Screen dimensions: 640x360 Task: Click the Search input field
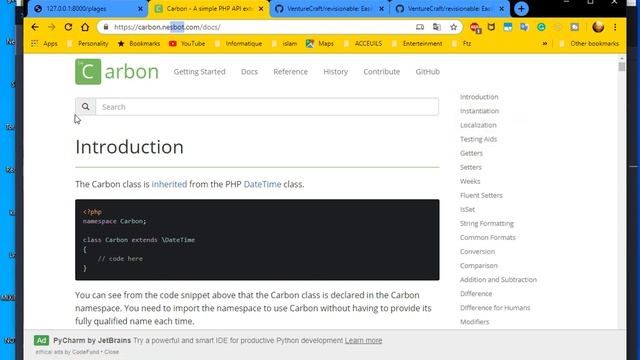click(x=267, y=107)
